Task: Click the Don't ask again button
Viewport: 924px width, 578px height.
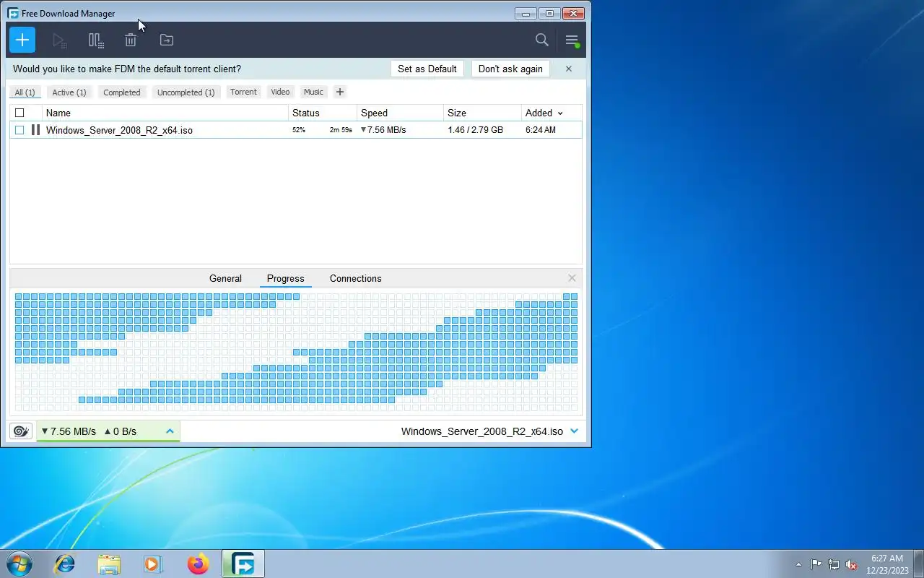Action: 510,69
